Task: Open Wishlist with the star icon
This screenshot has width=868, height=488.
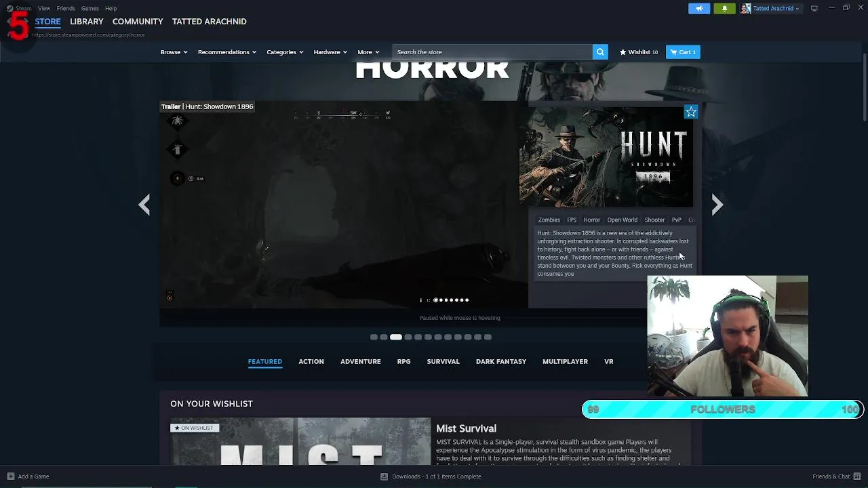Action: coord(638,52)
